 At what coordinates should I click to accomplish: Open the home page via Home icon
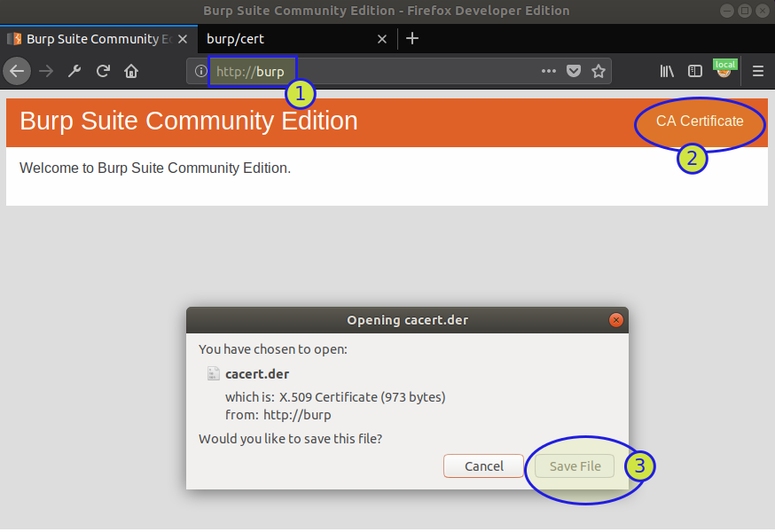pyautogui.click(x=129, y=71)
